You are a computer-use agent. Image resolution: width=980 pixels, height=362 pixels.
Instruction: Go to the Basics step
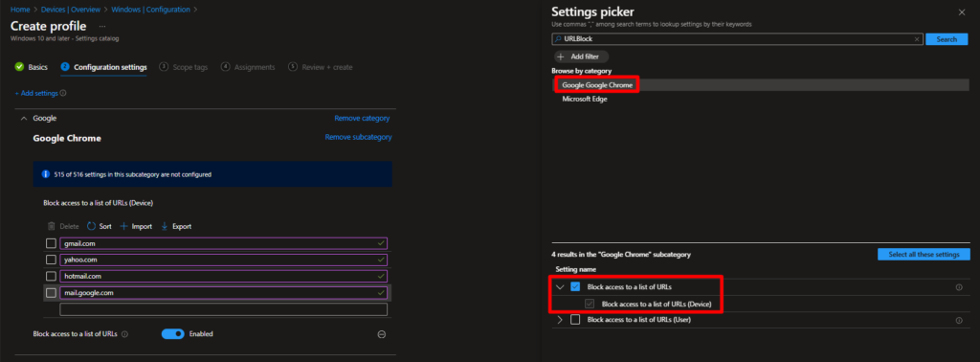(x=32, y=67)
